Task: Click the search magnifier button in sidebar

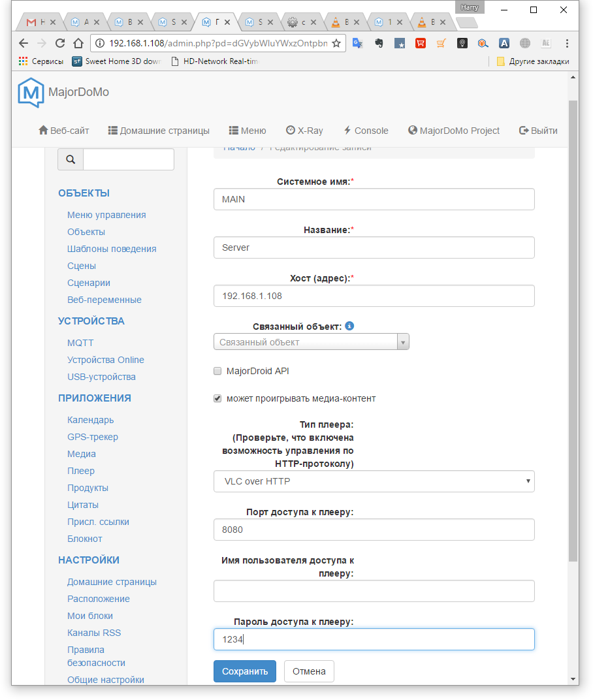Action: pos(71,159)
